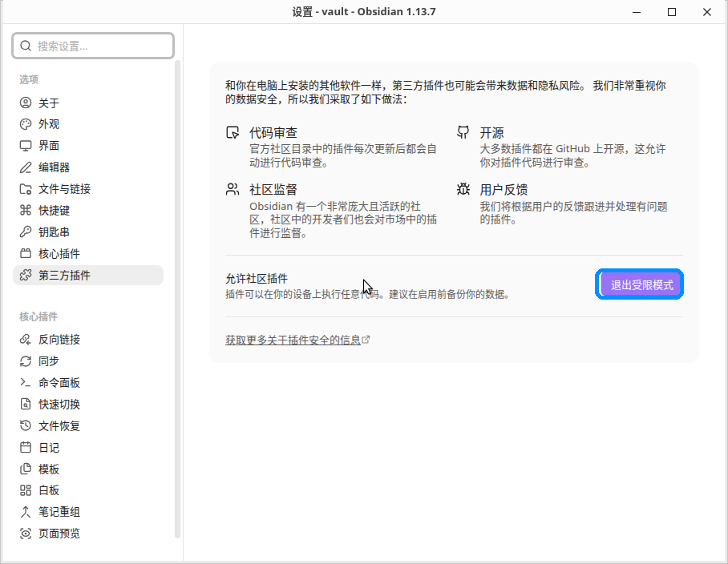728x564 pixels.
Task: Open 页面预览 plugin options
Action: pyautogui.click(x=88, y=534)
